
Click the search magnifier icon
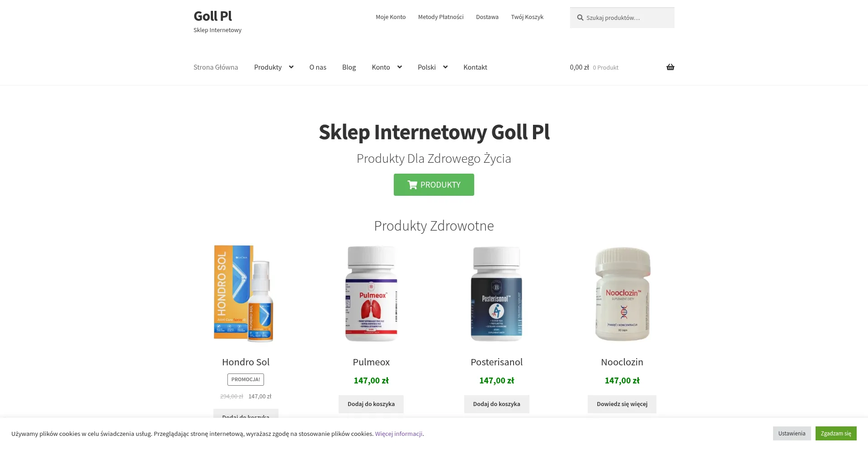tap(580, 18)
